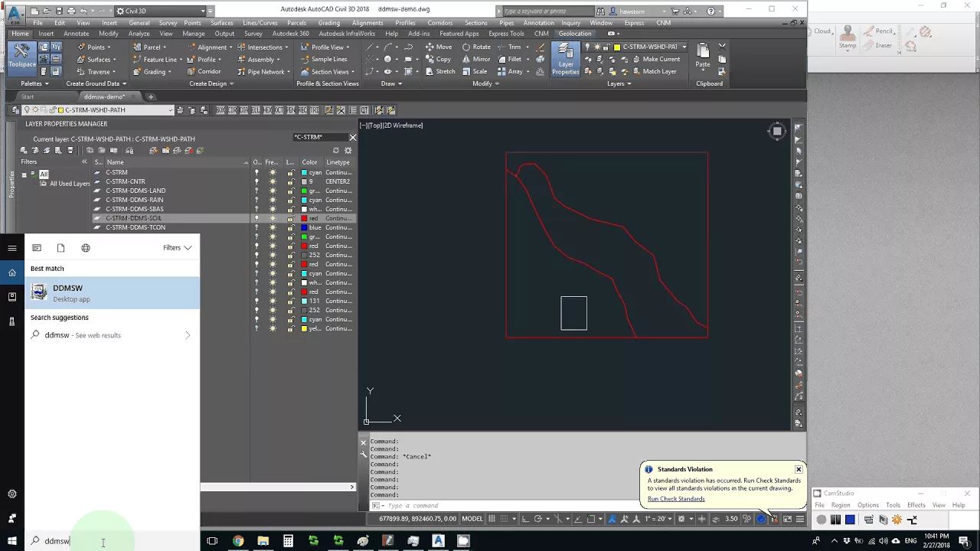This screenshot has height=551, width=980.
Task: Click cyan color swatch for C-STRM layer
Action: tap(304, 172)
